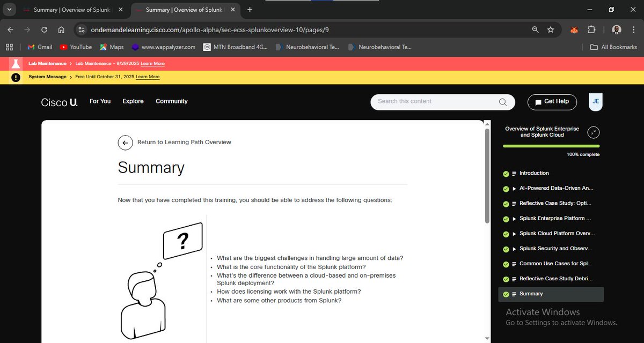This screenshot has height=343, width=644.
Task: Expand the Splunk Cloud Platform Overv... section
Action: point(515,234)
